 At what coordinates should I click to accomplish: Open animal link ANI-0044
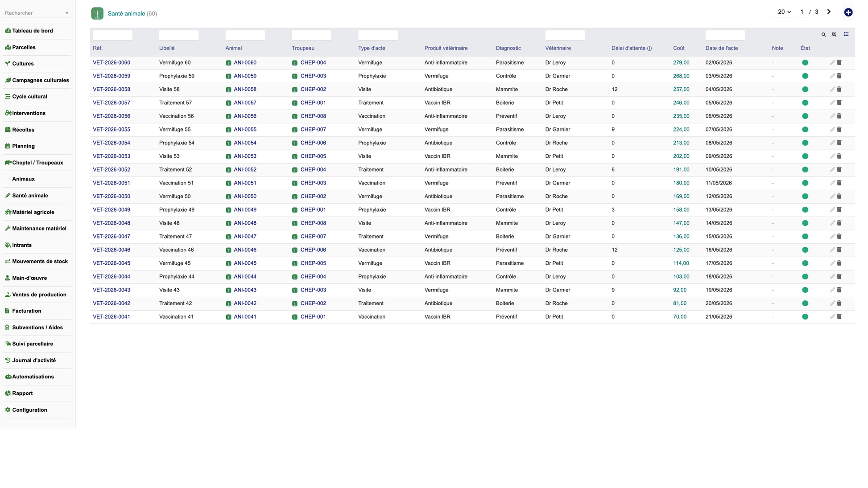click(245, 277)
